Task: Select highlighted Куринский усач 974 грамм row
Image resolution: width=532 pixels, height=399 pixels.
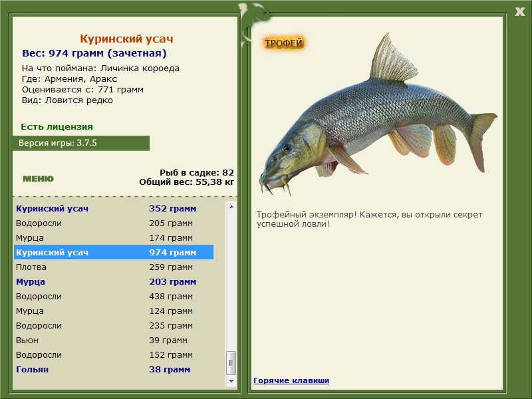Action: [x=113, y=253]
